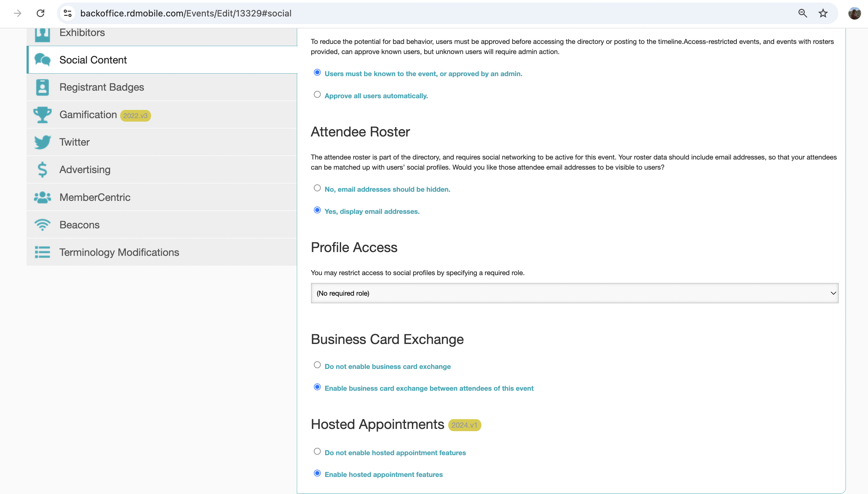
Task: Open the Social Content sidebar tab
Action: click(93, 60)
